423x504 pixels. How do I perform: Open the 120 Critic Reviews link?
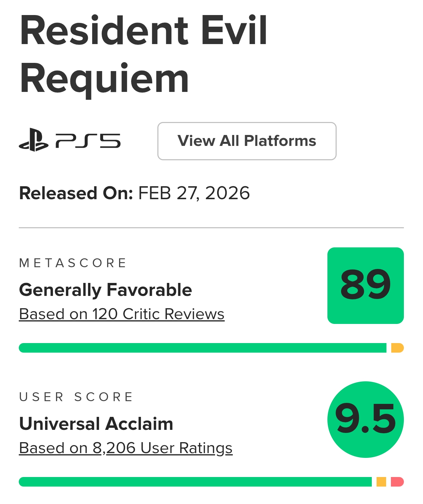click(122, 314)
